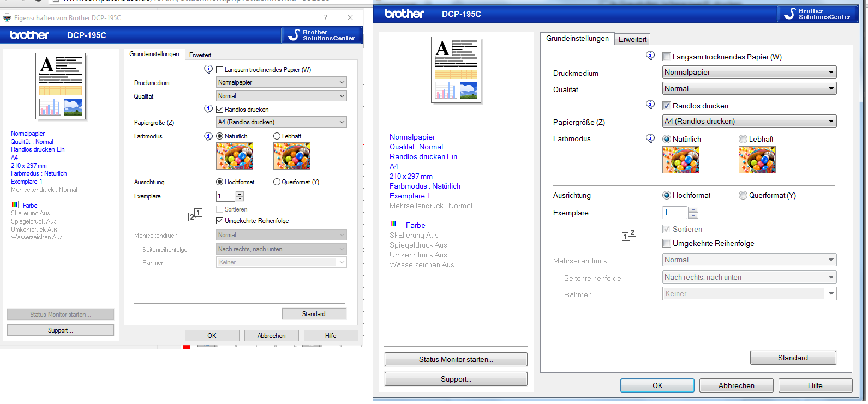Click the Farbe color icon in right dialog summary
This screenshot has height=404, width=868.
click(393, 224)
